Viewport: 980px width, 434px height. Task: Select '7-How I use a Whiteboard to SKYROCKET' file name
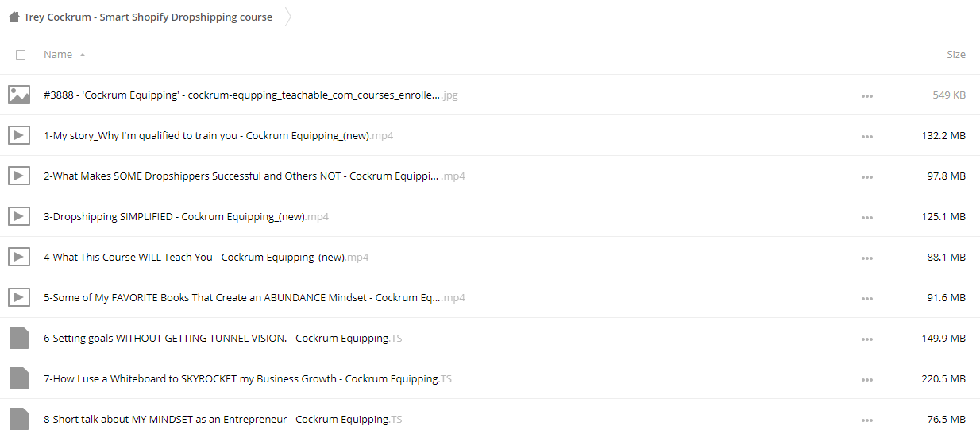(247, 378)
